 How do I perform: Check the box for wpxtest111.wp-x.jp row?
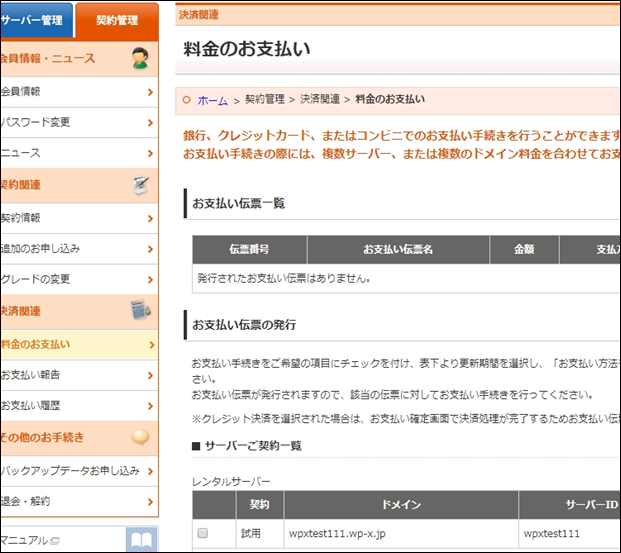click(203, 533)
